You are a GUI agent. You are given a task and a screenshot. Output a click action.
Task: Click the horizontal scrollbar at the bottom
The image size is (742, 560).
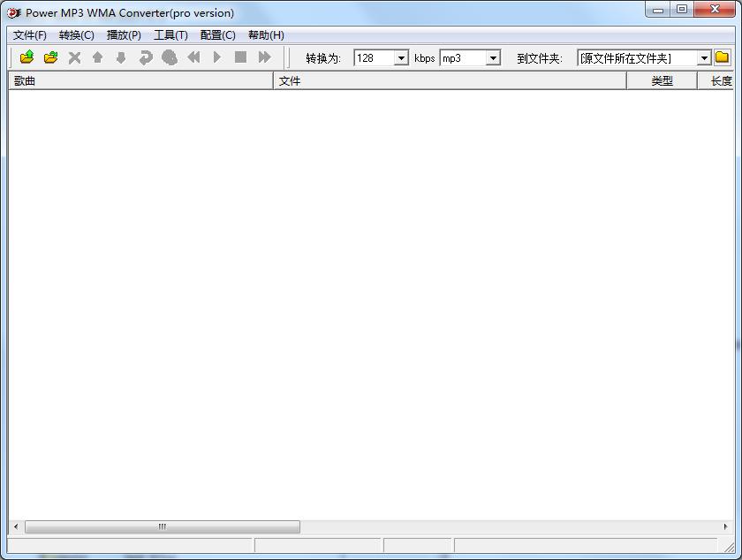(x=162, y=526)
